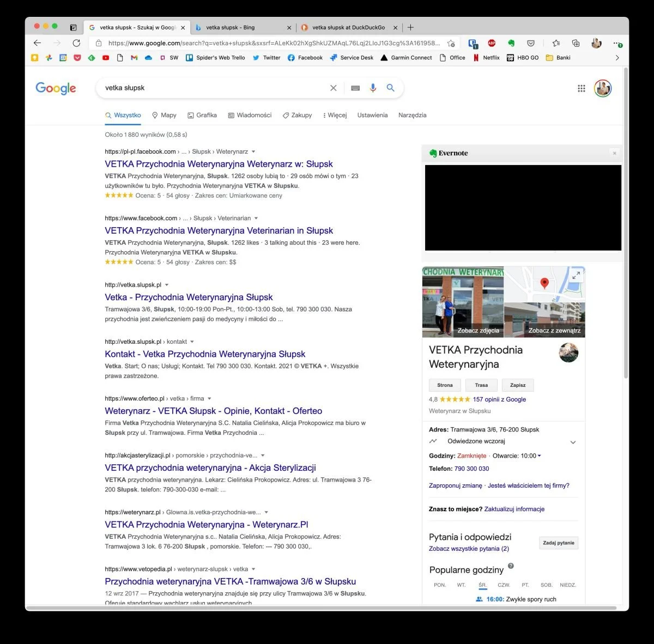Expand Odwiedzone wczoraj chevron
This screenshot has width=654, height=644.
[573, 442]
